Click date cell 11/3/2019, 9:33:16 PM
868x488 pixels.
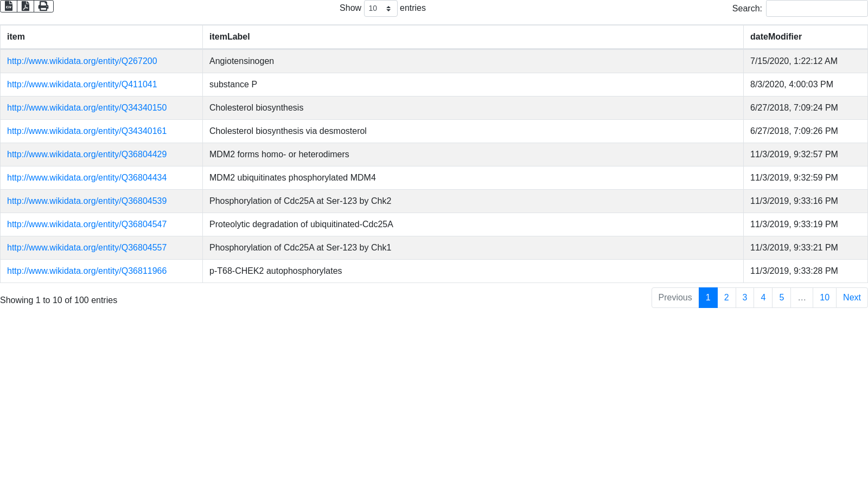pyautogui.click(x=806, y=201)
